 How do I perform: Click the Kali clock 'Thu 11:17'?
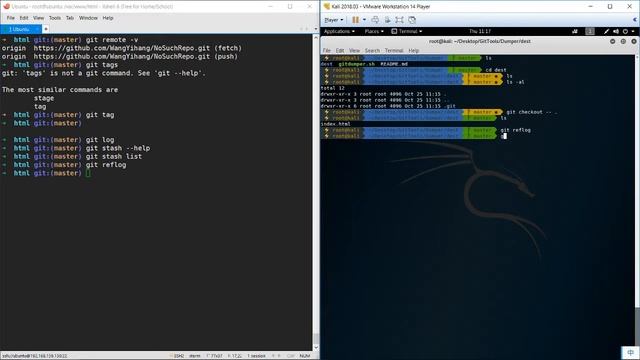click(x=480, y=31)
